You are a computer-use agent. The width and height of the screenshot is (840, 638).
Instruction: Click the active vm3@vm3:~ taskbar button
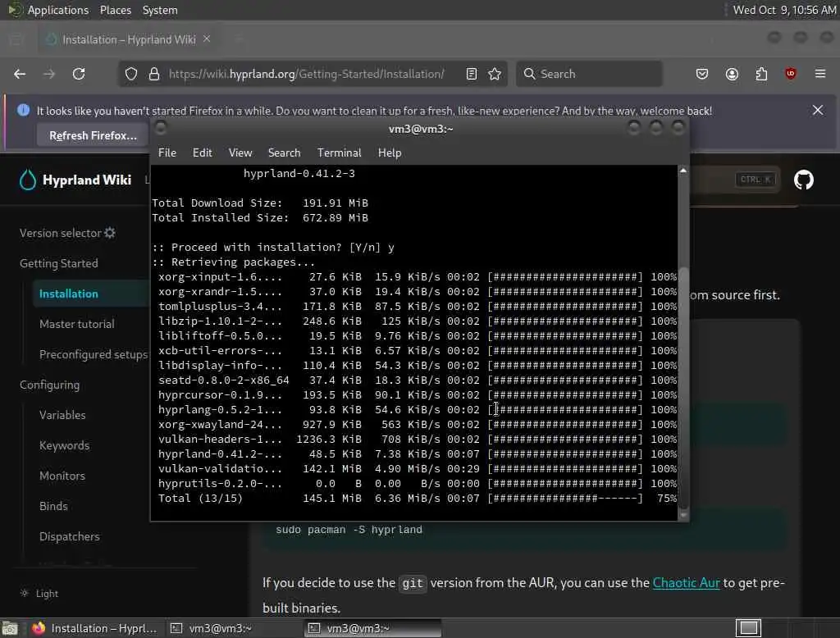pyautogui.click(x=373, y=628)
